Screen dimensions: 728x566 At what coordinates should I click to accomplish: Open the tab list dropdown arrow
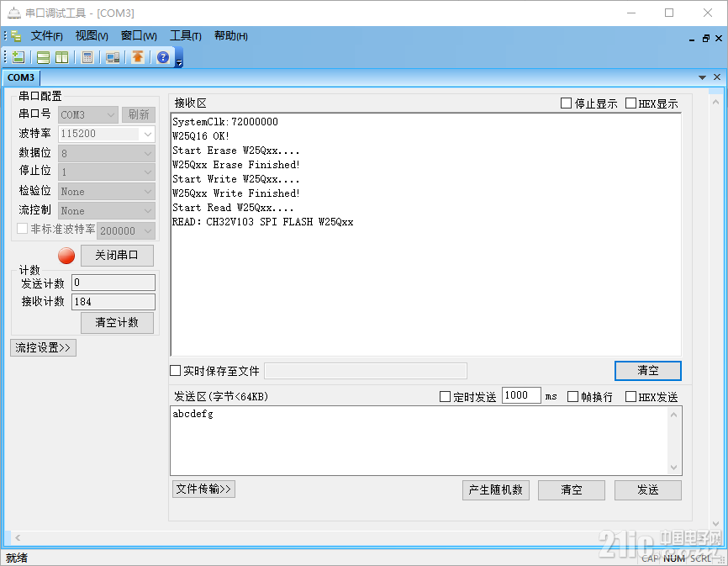[702, 77]
